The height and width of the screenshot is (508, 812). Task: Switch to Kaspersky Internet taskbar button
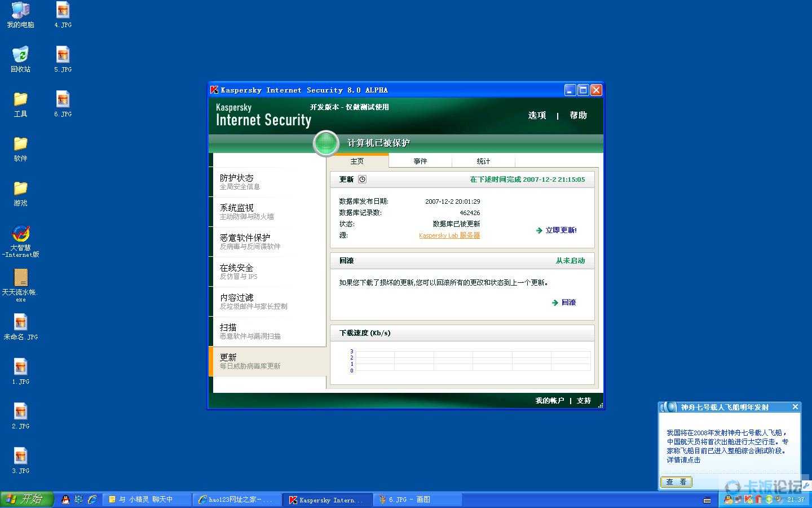click(328, 500)
